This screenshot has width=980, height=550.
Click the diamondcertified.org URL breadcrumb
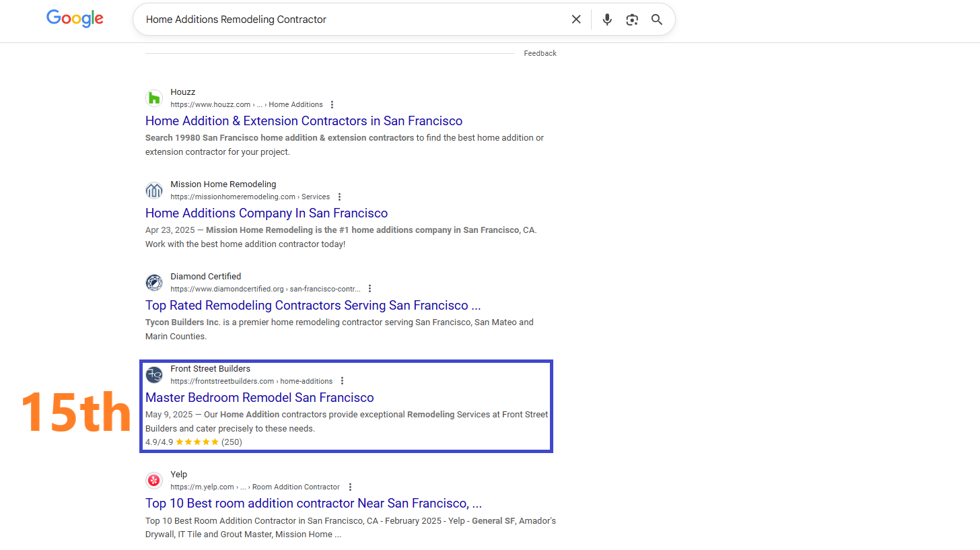(265, 289)
